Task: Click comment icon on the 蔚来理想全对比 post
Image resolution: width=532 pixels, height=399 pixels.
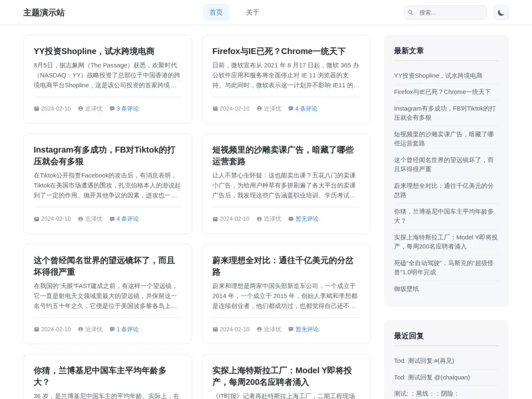Action: click(291, 329)
